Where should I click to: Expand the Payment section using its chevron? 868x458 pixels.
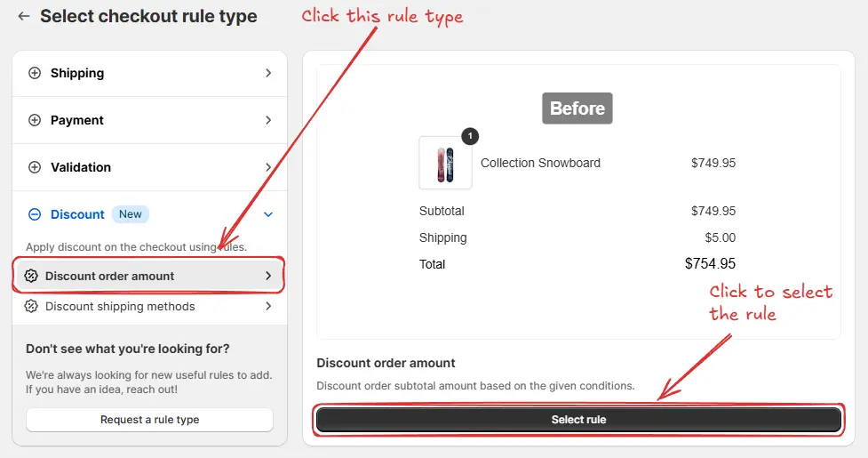pyautogui.click(x=268, y=120)
